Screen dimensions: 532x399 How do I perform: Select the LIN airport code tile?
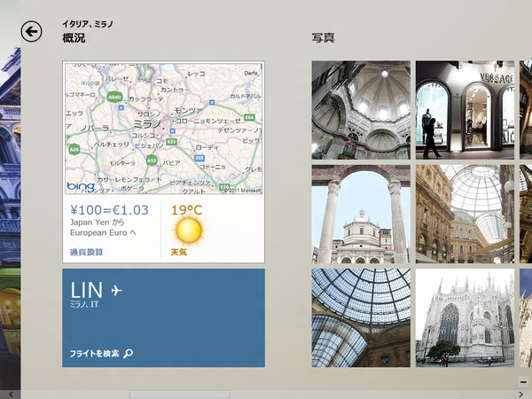(x=163, y=318)
